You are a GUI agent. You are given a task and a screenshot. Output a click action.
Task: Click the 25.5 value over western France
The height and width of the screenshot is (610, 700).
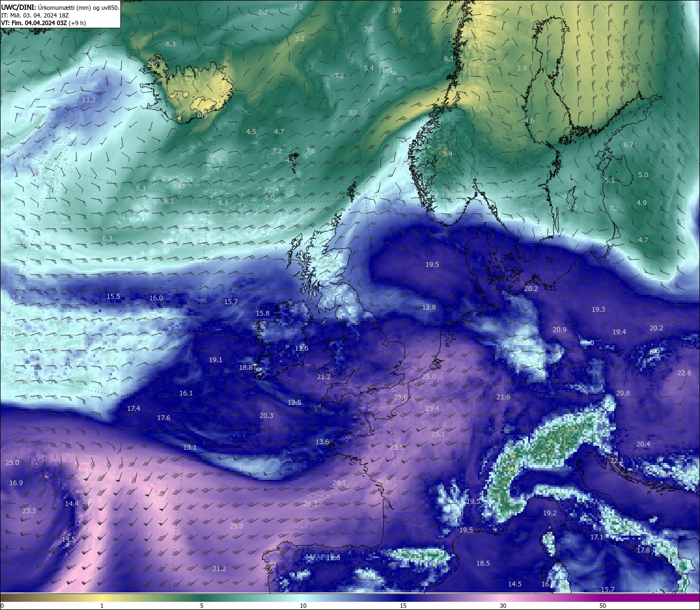(396, 448)
